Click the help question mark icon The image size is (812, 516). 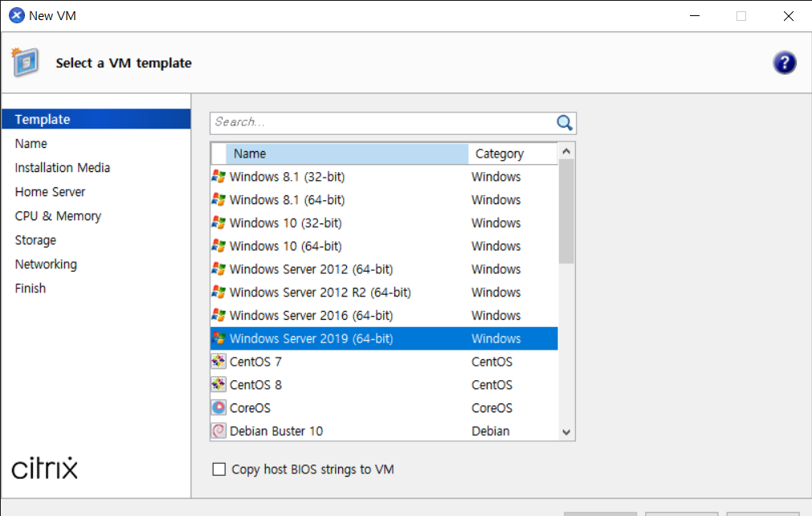coord(785,63)
